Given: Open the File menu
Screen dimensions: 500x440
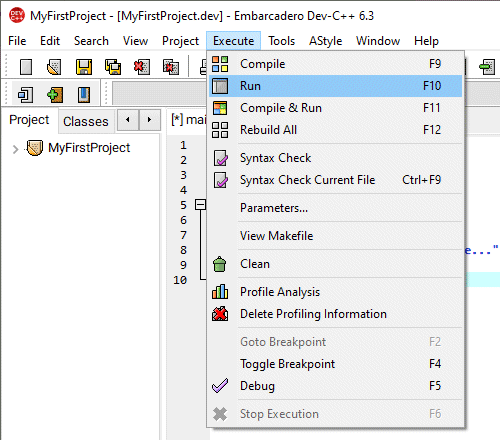Looking at the screenshot, I should [17, 41].
